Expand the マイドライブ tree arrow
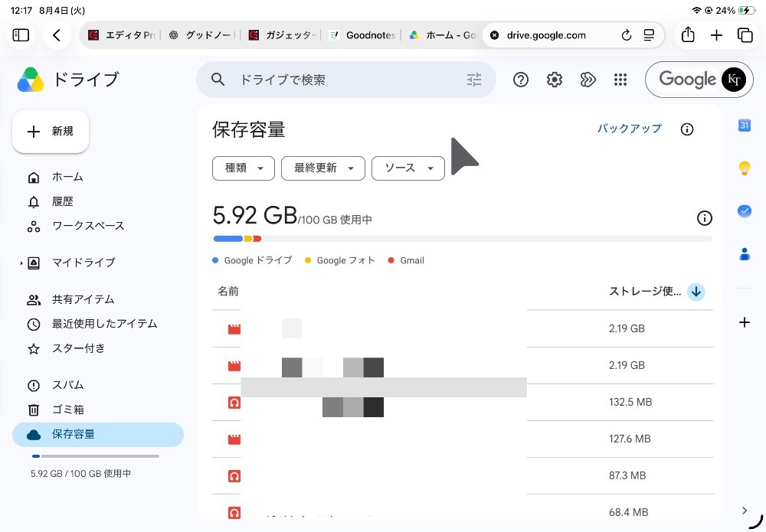The height and width of the screenshot is (532, 766). (21, 263)
